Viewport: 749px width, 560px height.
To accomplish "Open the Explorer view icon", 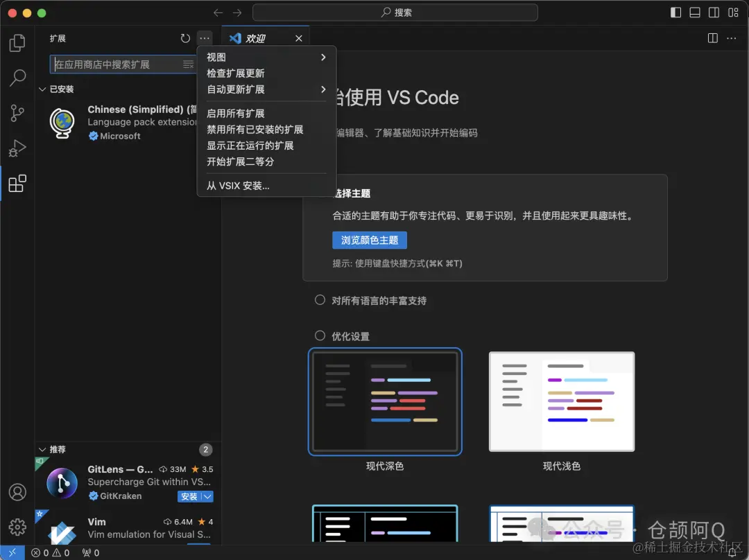I will pyautogui.click(x=17, y=43).
